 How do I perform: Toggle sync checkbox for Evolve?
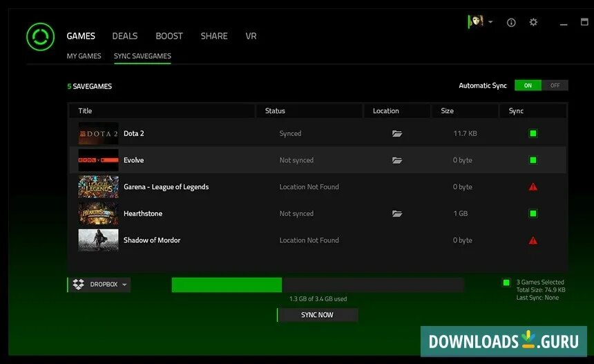pyautogui.click(x=533, y=160)
